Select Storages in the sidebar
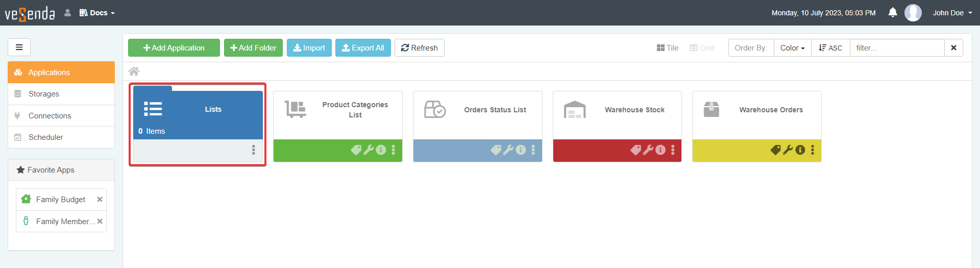980x268 pixels. point(44,94)
